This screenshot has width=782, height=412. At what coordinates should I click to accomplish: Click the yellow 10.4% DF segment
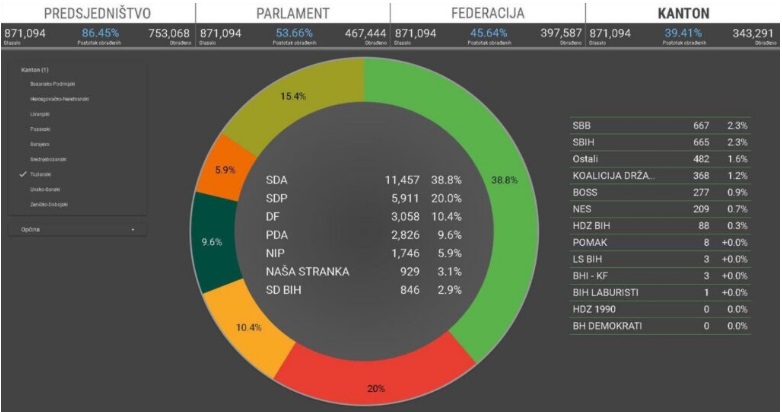coord(248,328)
